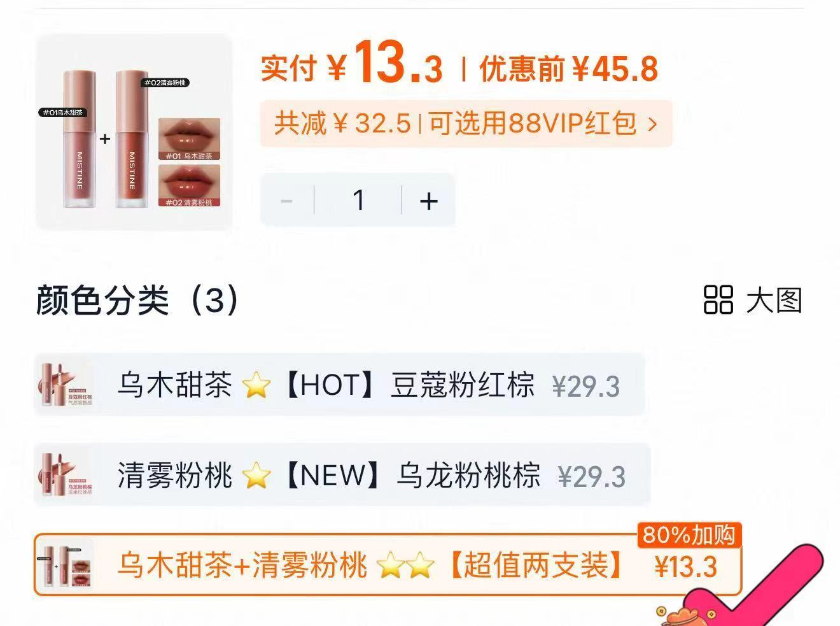840x626 pixels.
Task: Increase quantity with the plus button
Action: coord(429,201)
